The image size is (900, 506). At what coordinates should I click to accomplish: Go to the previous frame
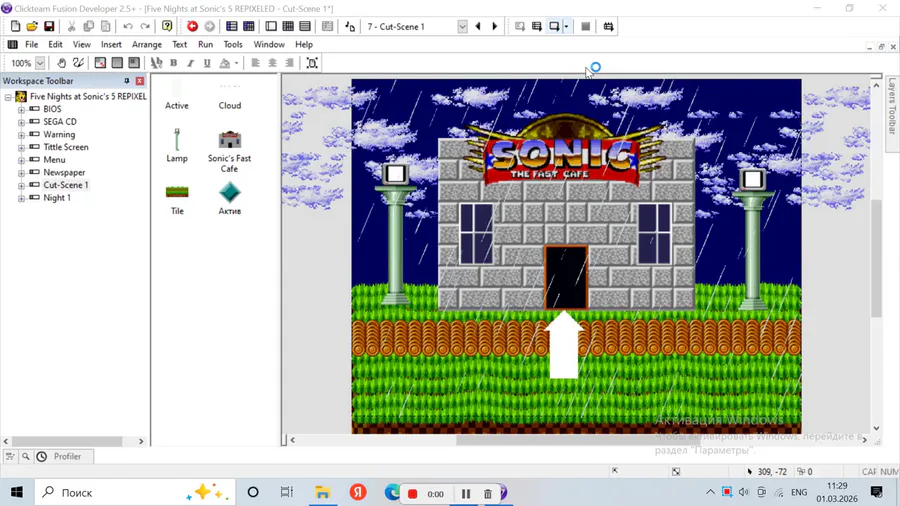tap(478, 26)
